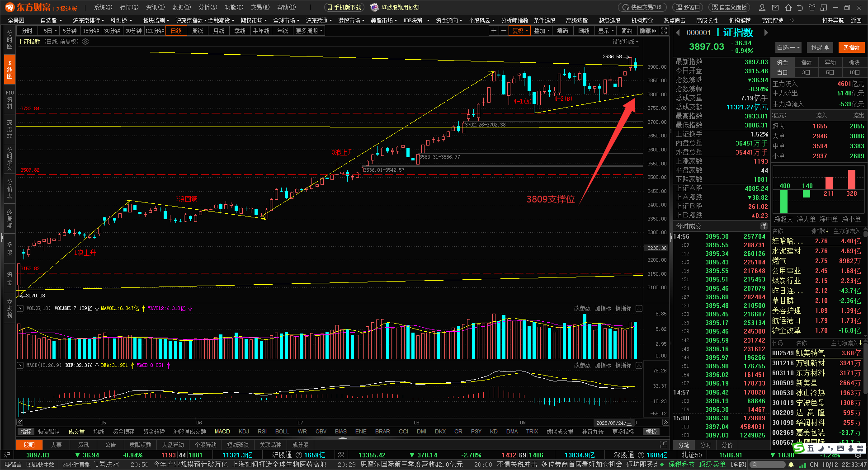Toggle 隐藏 to hide side panel
The width and height of the screenshot is (868, 470).
[648, 31]
